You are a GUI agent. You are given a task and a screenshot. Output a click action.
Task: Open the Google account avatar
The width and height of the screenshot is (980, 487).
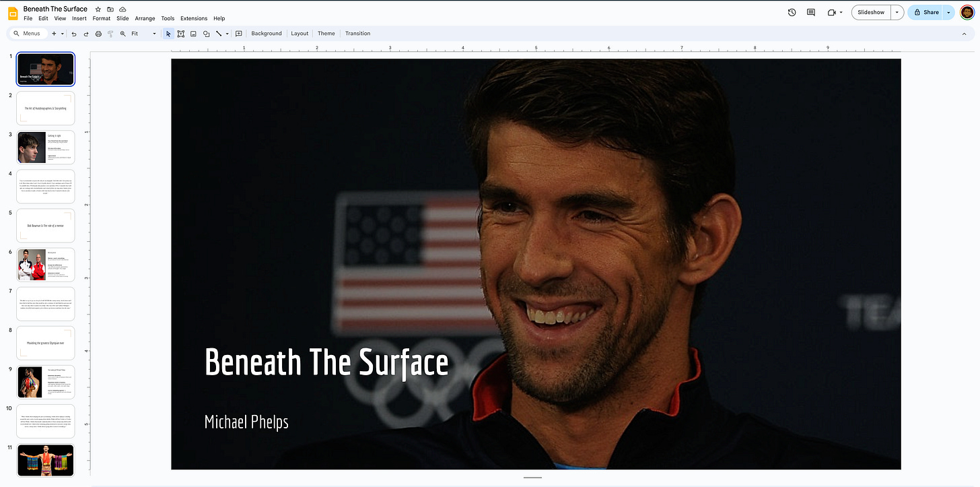[967, 12]
